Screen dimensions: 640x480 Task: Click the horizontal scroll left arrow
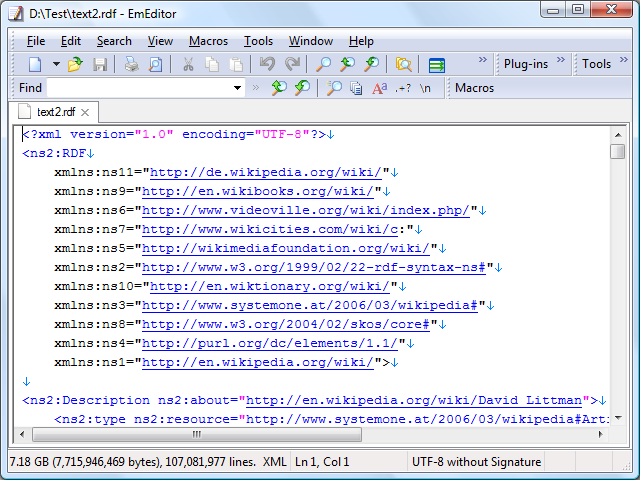(x=22, y=434)
